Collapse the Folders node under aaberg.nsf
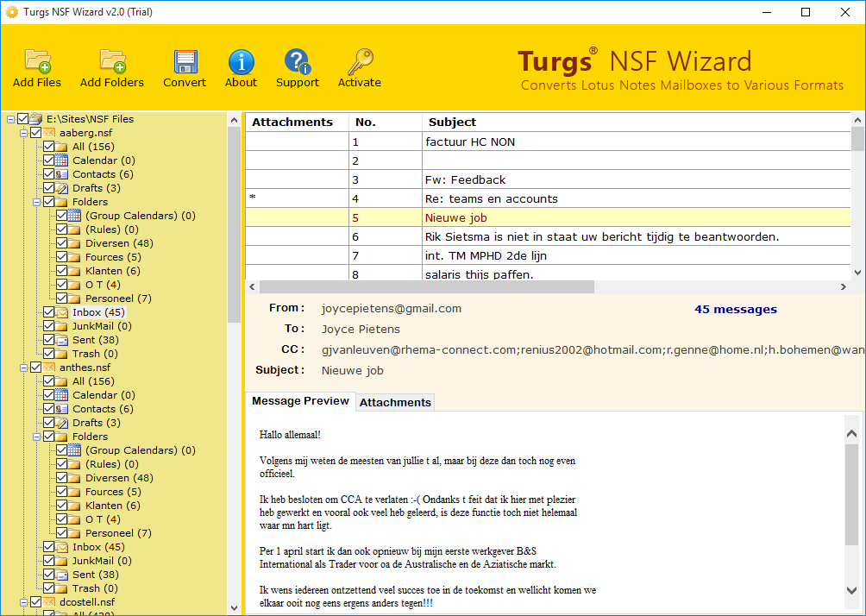This screenshot has width=866, height=616. 36,202
